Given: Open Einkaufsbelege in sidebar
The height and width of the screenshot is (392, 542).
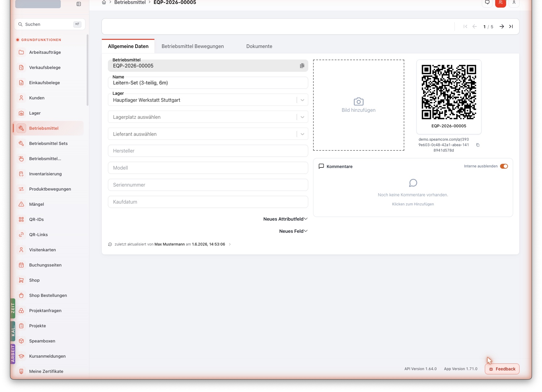Looking at the screenshot, I should pos(48,83).
